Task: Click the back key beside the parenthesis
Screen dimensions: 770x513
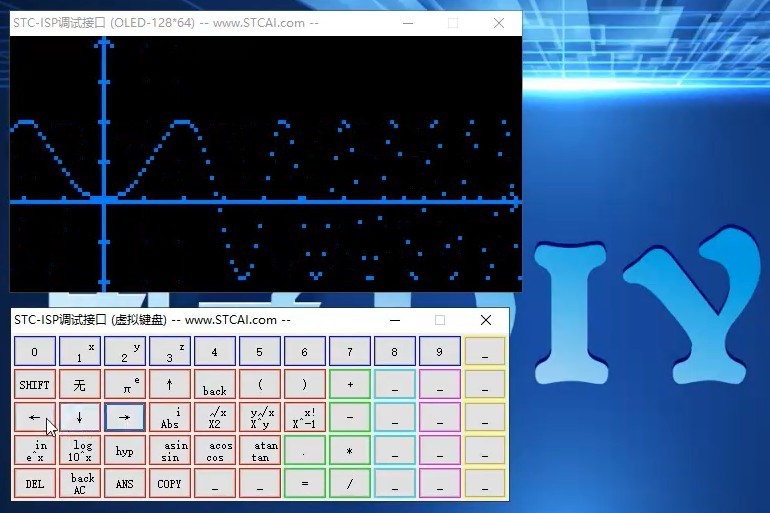Action: (215, 384)
